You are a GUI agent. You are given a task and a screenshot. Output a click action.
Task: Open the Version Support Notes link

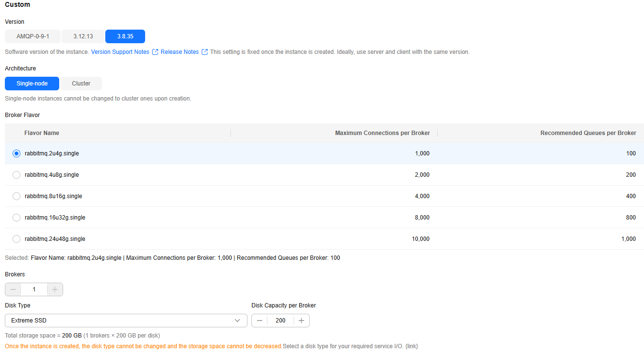[x=120, y=52]
